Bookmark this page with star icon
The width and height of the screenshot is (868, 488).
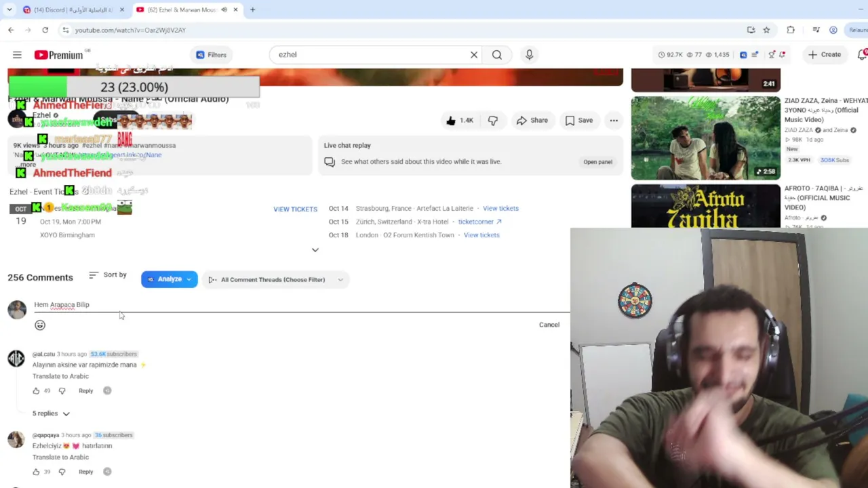click(x=766, y=30)
